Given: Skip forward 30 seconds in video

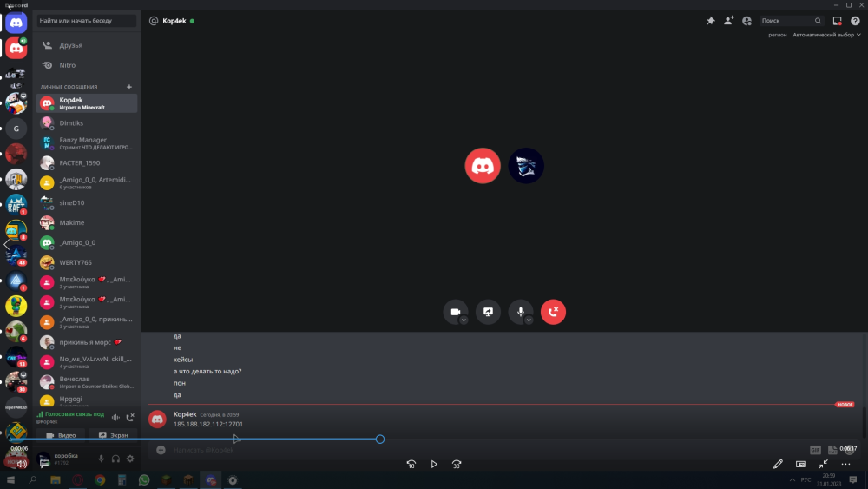Looking at the screenshot, I should point(457,465).
